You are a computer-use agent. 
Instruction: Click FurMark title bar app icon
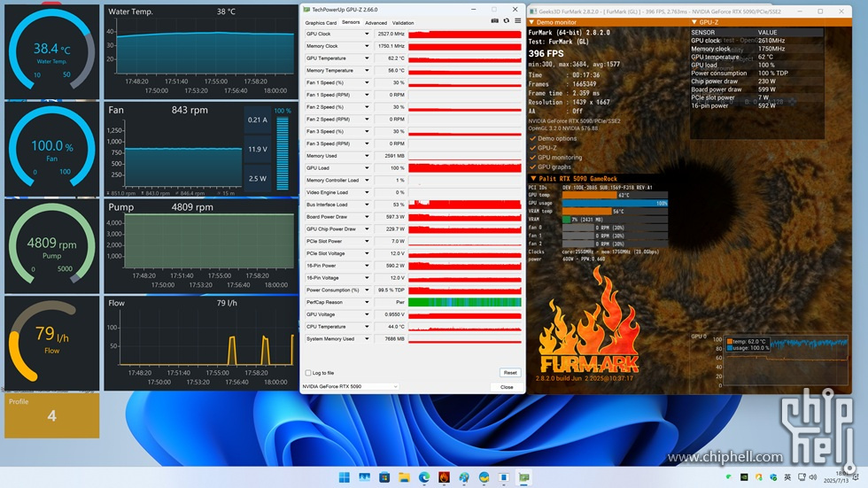pyautogui.click(x=533, y=11)
